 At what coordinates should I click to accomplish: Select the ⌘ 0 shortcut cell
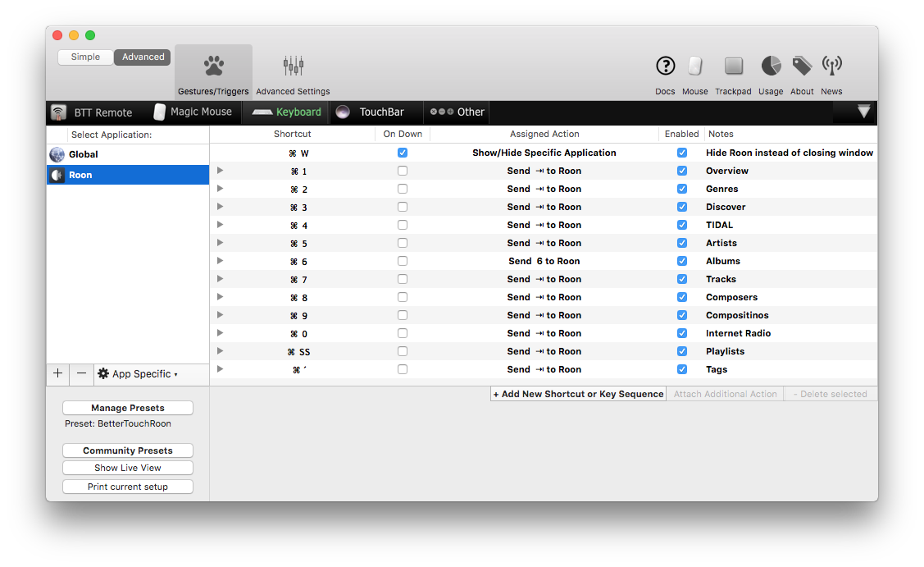click(298, 334)
